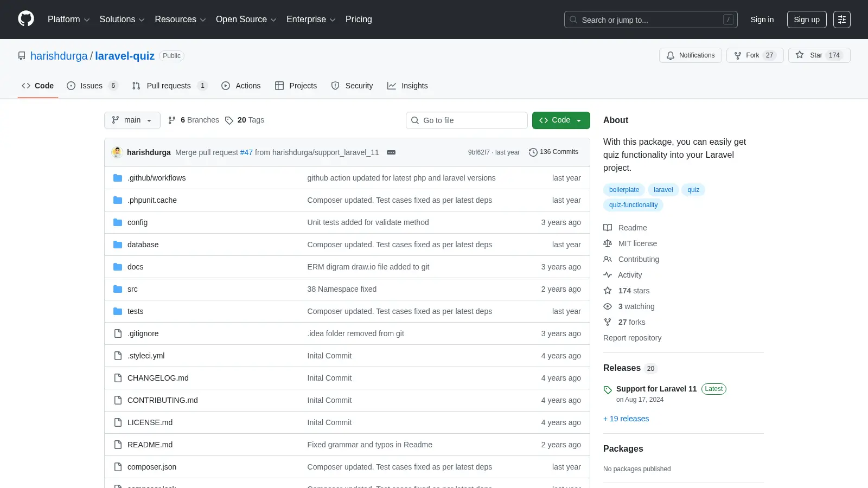Click the bell icon in Notifications

point(671,55)
